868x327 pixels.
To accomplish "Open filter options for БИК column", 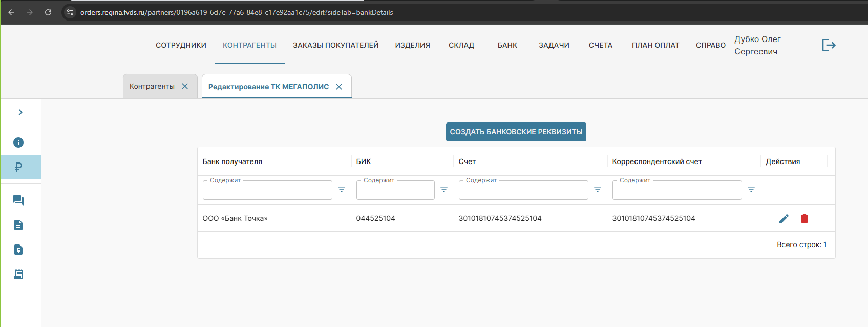I will [444, 190].
